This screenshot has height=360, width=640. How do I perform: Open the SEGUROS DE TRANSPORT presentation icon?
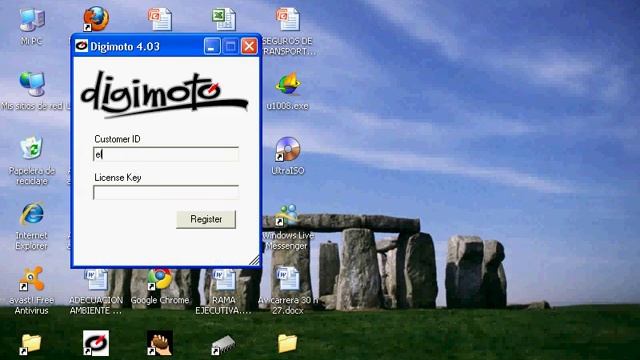point(288,19)
